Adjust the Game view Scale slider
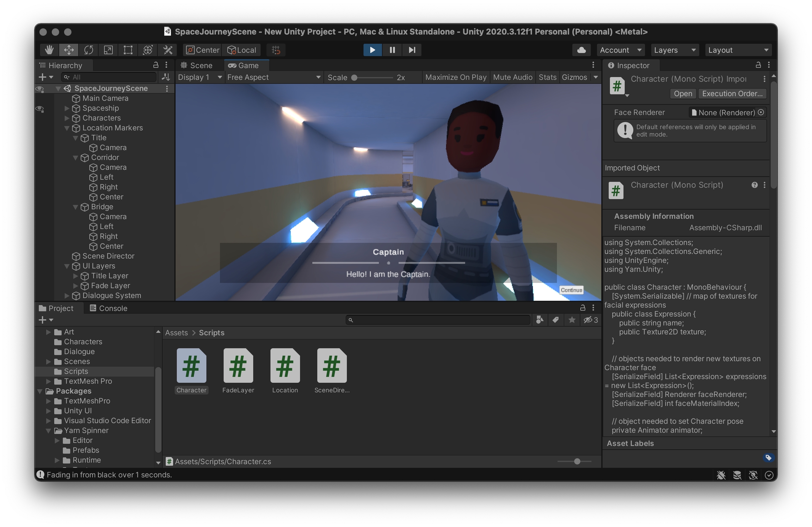 tap(355, 78)
